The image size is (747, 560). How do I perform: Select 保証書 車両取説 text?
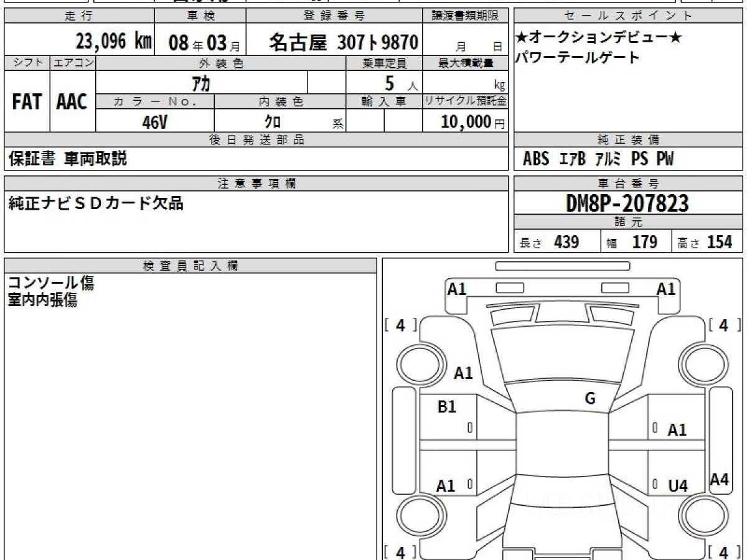click(68, 159)
